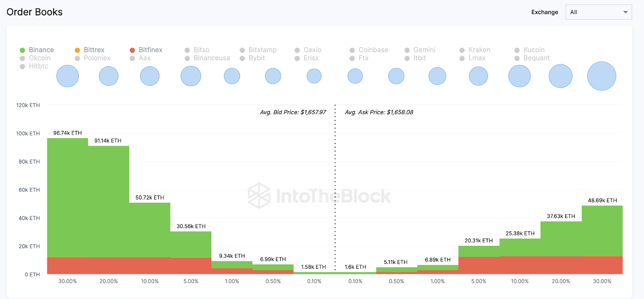644x299 pixels.
Task: Click the gray dot beside Hitbtc
Action: [x=23, y=66]
